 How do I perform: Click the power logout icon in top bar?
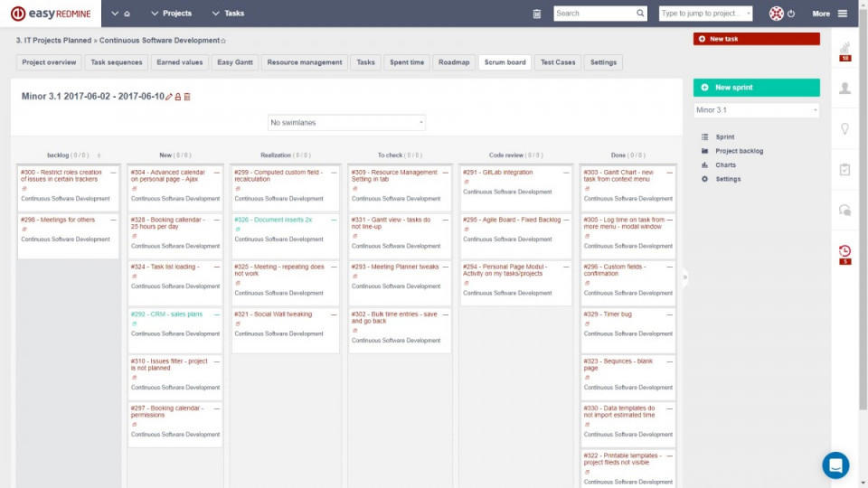[791, 14]
